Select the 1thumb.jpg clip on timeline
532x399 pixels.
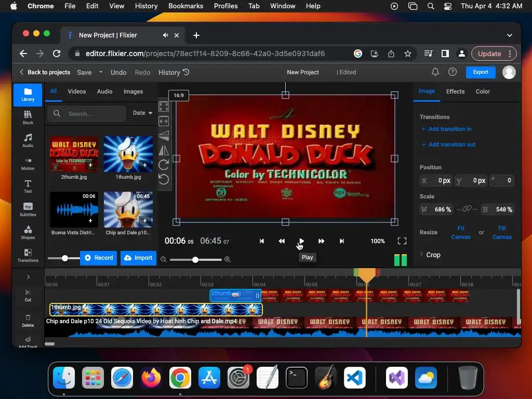point(156,309)
